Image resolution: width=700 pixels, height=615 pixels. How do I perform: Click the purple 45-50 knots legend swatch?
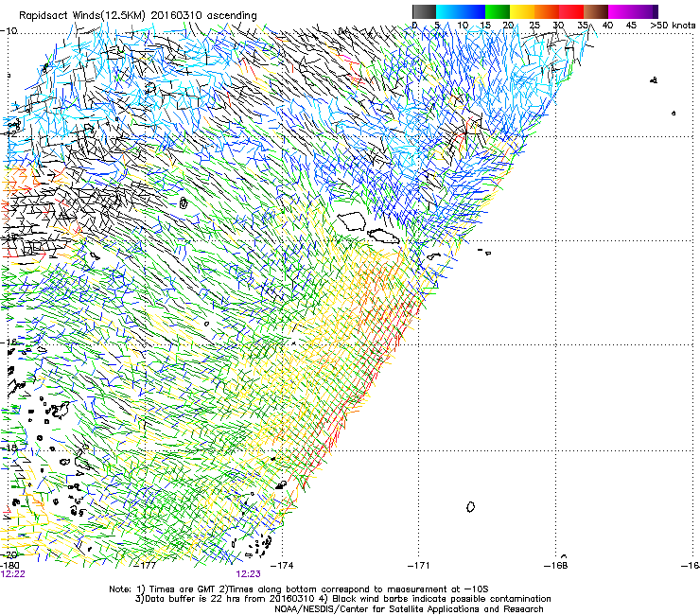tap(645, 11)
